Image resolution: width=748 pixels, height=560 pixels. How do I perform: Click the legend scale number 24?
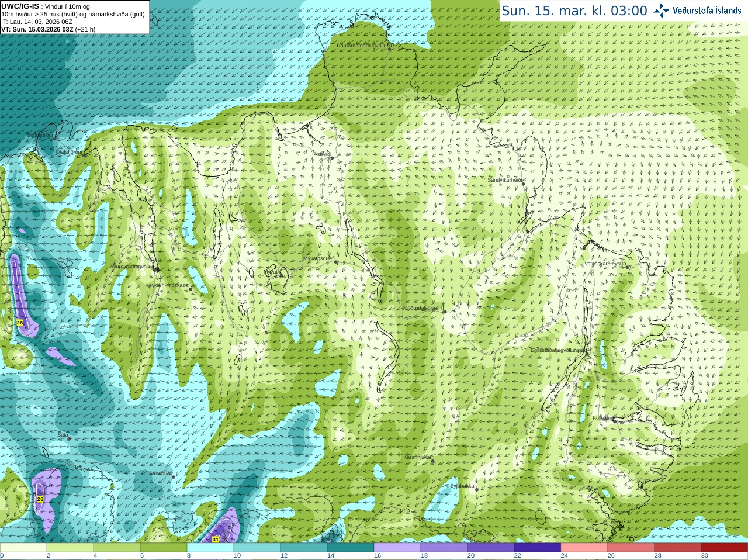[x=565, y=556]
